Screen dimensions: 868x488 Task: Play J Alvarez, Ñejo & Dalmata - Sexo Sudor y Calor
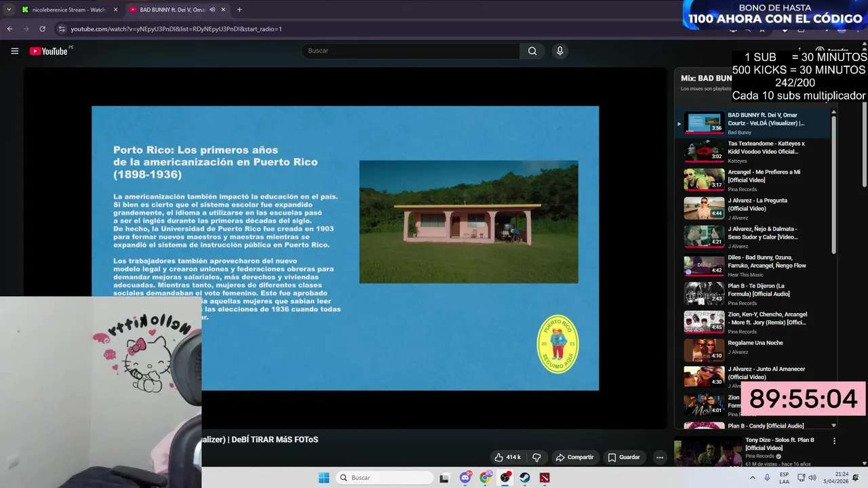753,237
